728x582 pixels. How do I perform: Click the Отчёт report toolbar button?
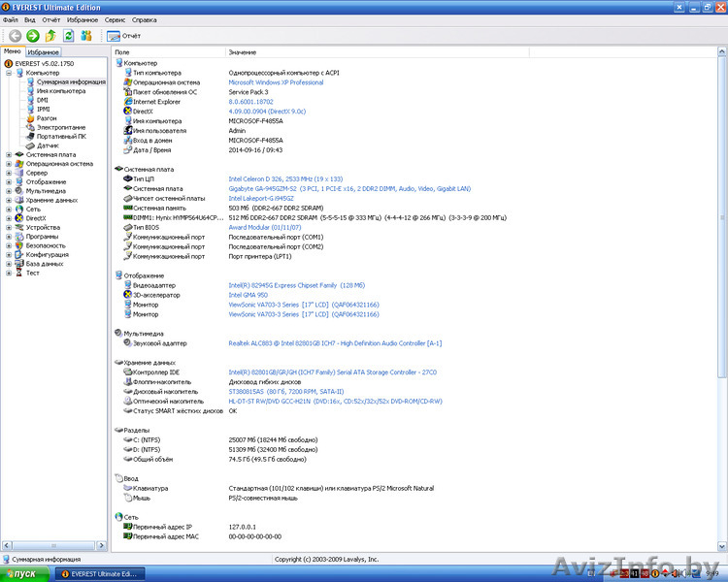point(124,36)
